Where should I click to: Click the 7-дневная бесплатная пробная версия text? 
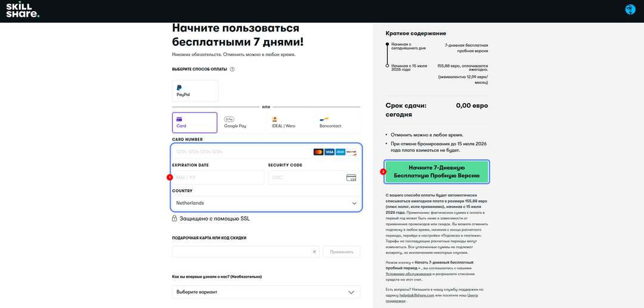(x=466, y=48)
